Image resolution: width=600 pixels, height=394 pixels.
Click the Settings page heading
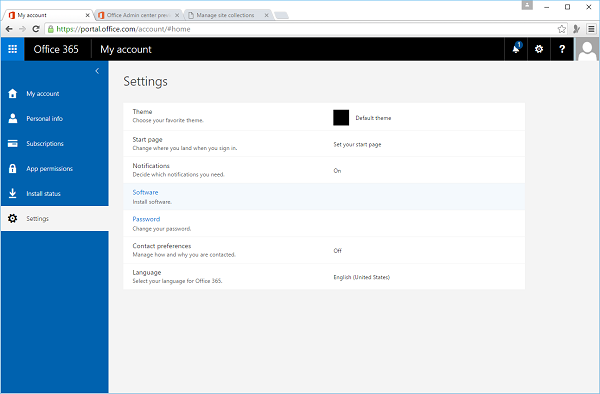click(x=145, y=81)
